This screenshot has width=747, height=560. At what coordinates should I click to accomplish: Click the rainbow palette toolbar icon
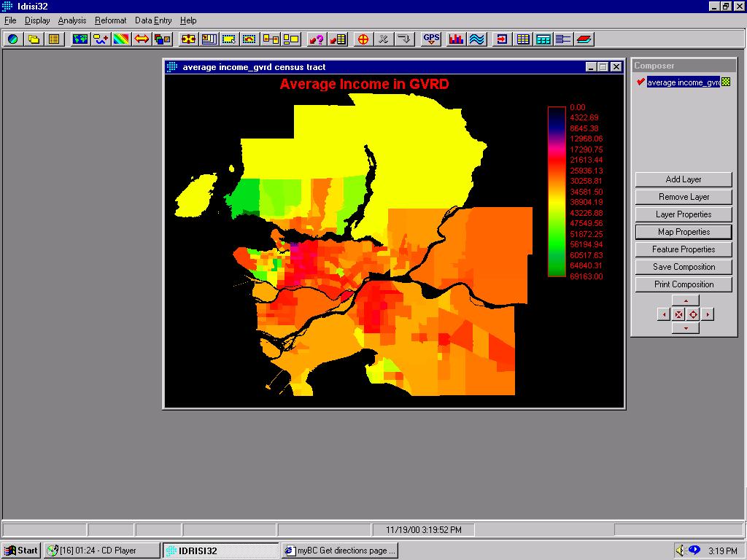point(121,39)
